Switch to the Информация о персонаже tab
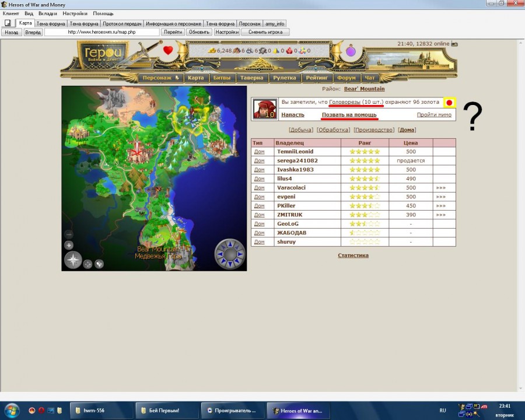Viewport: 525px width, 420px height. pos(173,24)
